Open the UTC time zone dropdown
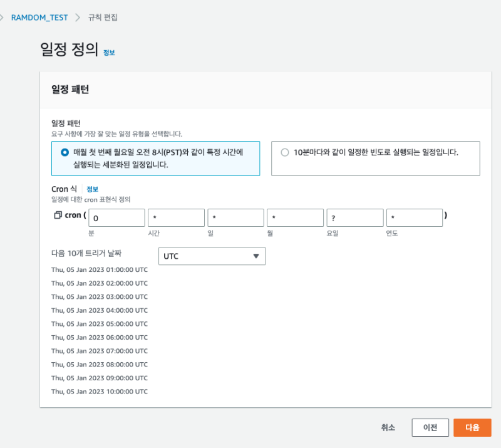501x448 pixels. 212,256
